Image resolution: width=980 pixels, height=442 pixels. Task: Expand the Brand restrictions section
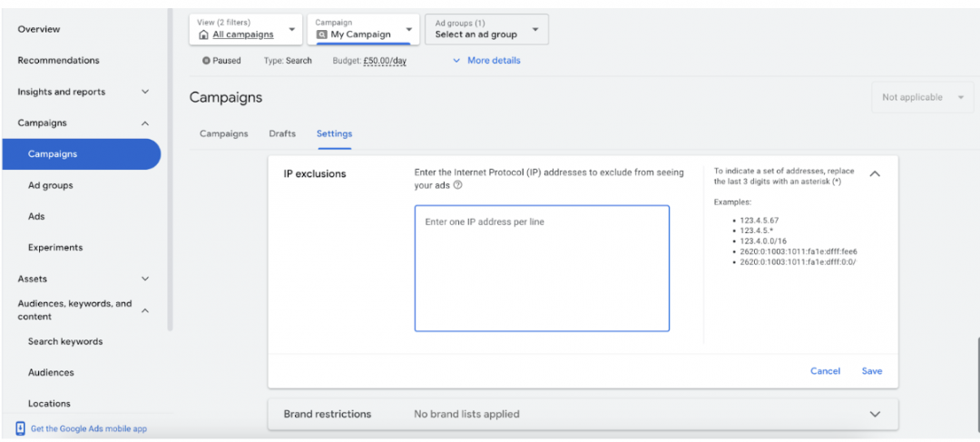point(875,414)
